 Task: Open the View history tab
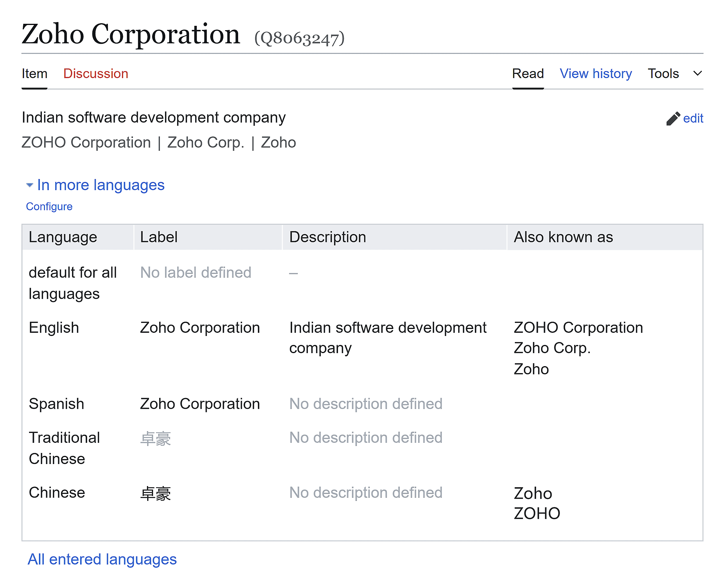point(596,73)
